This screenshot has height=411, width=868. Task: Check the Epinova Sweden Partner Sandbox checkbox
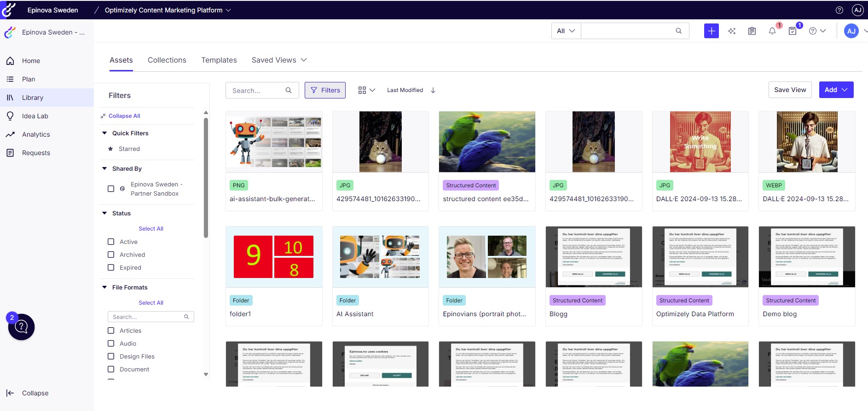[x=111, y=189]
